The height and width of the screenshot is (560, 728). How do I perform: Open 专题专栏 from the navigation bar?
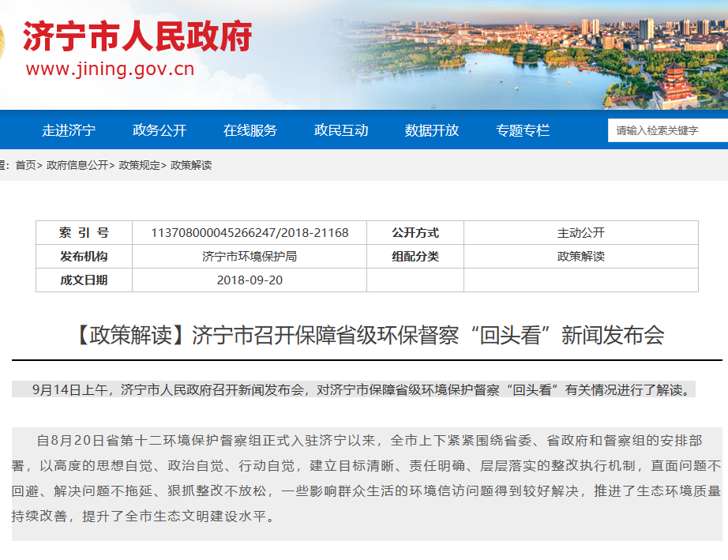click(x=523, y=130)
